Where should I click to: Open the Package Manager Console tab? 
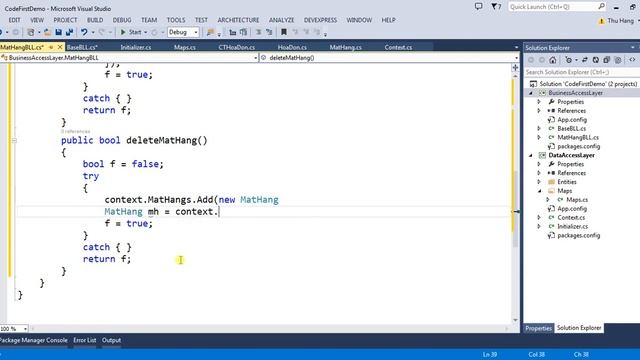tap(34, 340)
